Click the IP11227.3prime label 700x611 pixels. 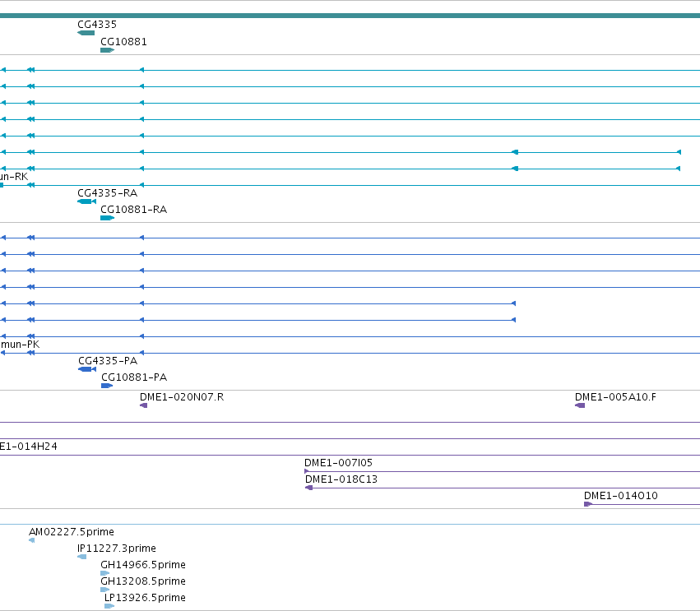[117, 549]
